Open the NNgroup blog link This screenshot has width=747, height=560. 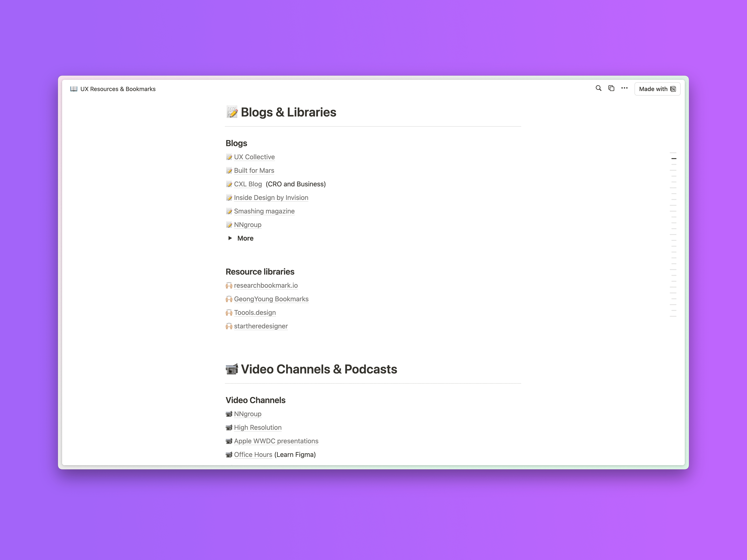click(x=247, y=225)
